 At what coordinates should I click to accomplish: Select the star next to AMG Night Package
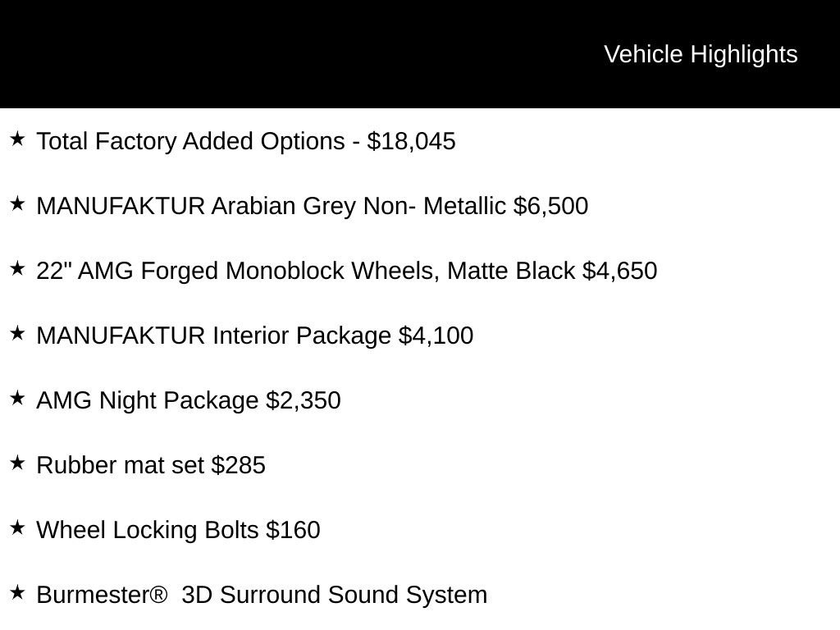[17, 398]
